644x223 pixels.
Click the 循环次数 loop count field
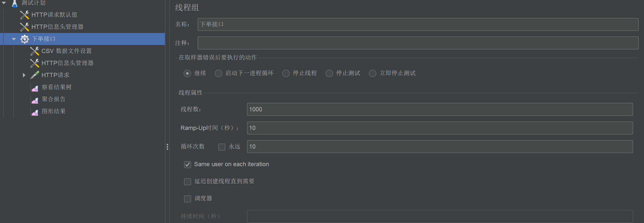point(440,147)
